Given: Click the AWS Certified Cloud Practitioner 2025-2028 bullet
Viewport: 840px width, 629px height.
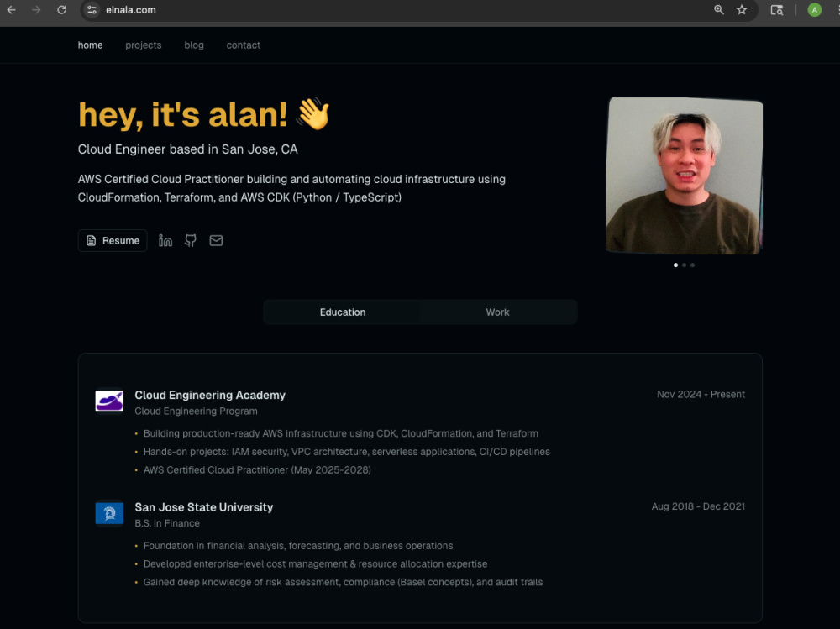Looking at the screenshot, I should coord(257,470).
